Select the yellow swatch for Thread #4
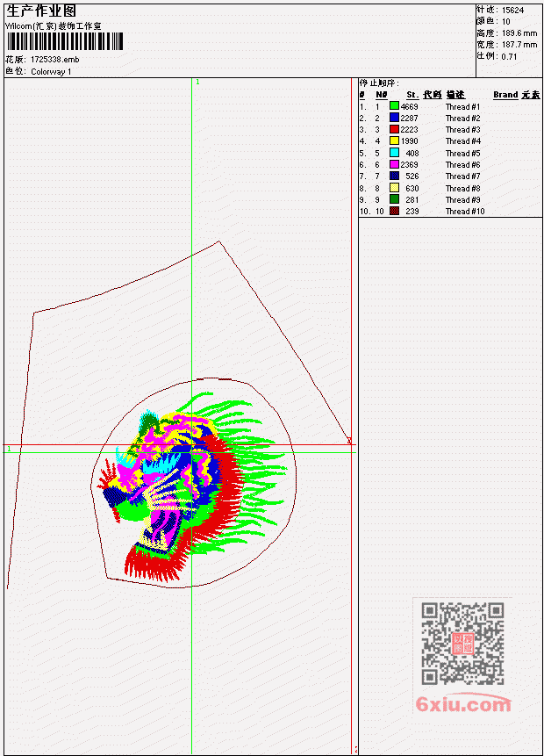 394,140
